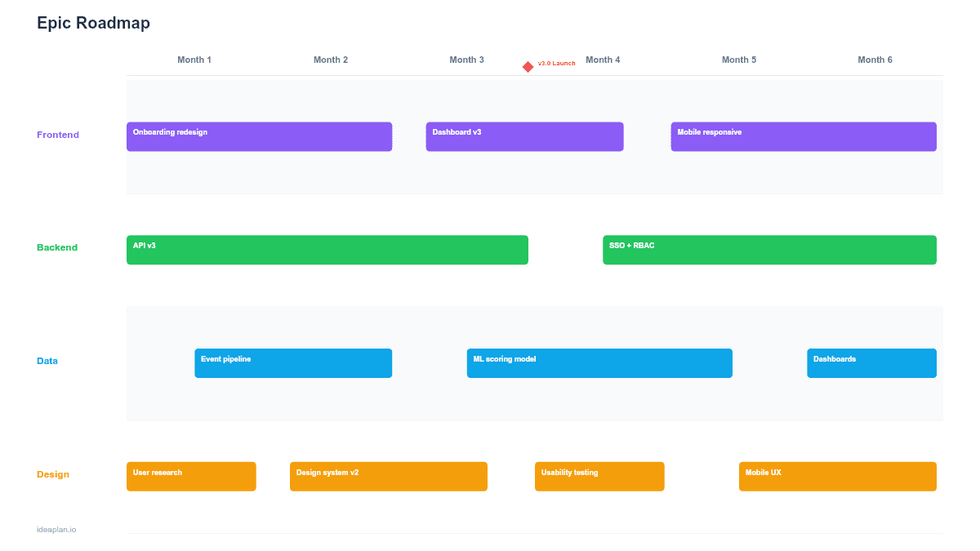Click the Month 3 column header
980x551 pixels.
pos(466,60)
